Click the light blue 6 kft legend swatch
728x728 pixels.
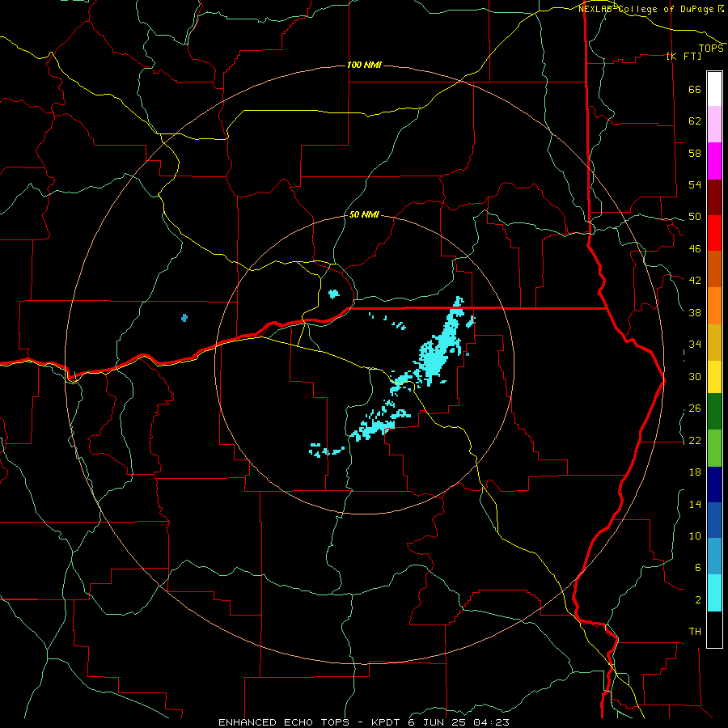714,557
